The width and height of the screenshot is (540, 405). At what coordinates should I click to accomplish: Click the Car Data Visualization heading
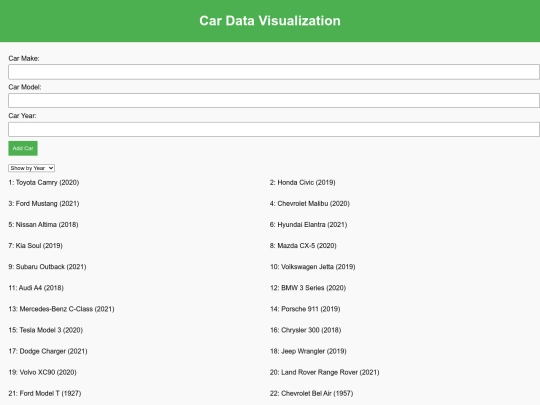pyautogui.click(x=270, y=21)
